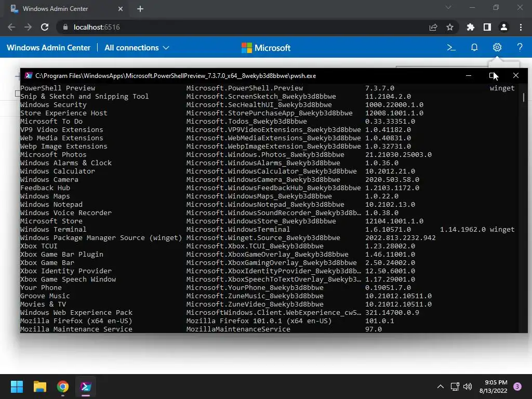Image resolution: width=532 pixels, height=399 pixels.
Task: Close the Windows Admin Center tab
Action: (x=121, y=9)
